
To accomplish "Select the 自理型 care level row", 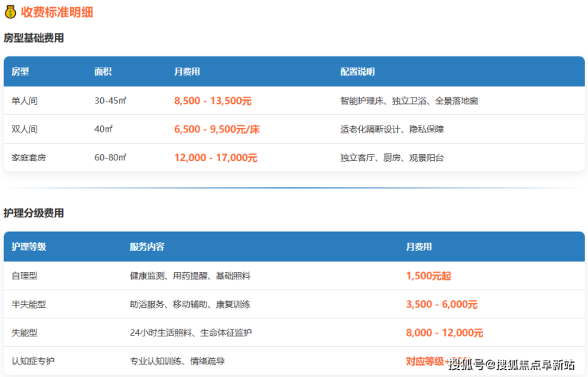I will click(25, 275).
